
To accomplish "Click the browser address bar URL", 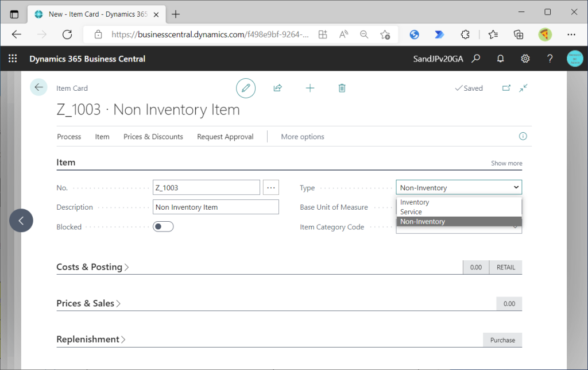I will (x=210, y=34).
